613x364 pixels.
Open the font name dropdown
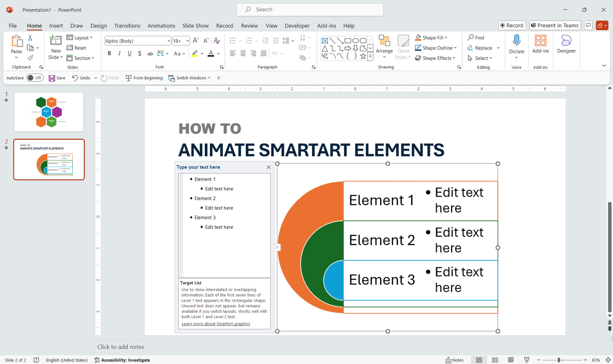pos(169,41)
